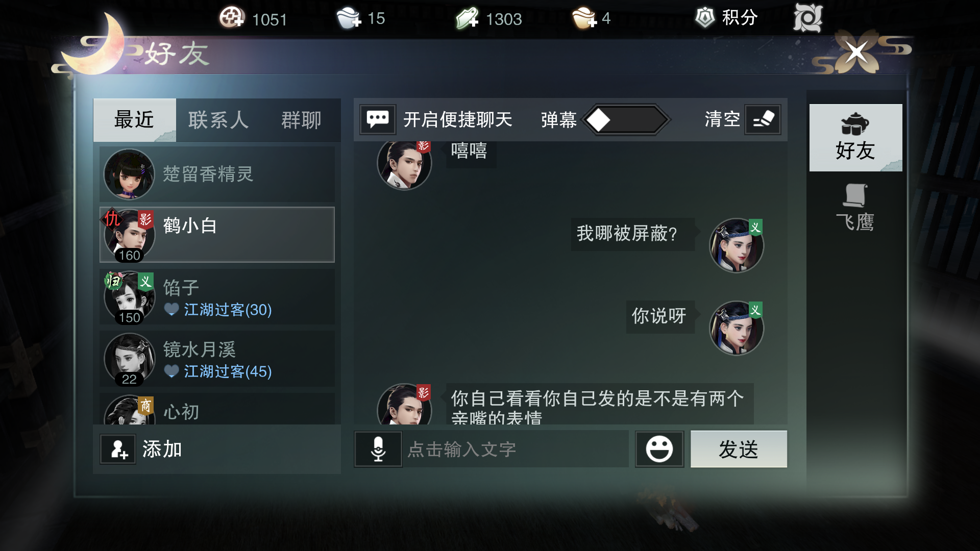Image resolution: width=980 pixels, height=551 pixels.
Task: Toggle the 弹幕 switch
Action: pyautogui.click(x=626, y=120)
